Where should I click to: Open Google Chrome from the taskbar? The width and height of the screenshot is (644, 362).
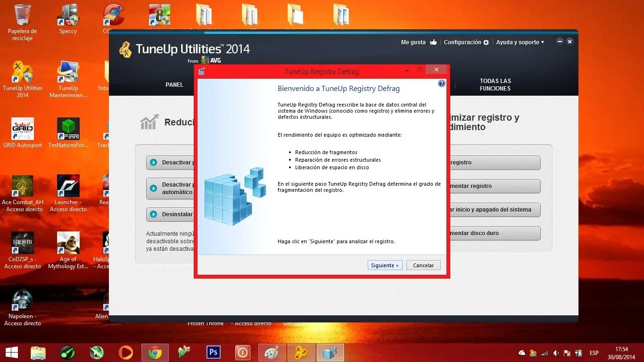coord(155,353)
